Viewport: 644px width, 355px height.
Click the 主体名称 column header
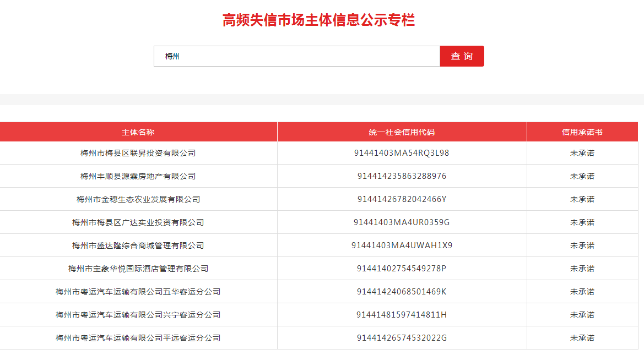[x=138, y=132]
